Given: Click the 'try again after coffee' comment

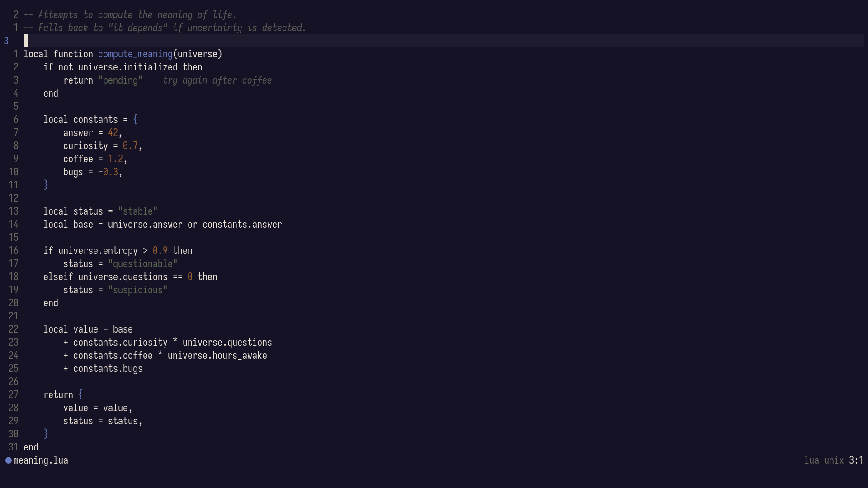Looking at the screenshot, I should pos(210,80).
